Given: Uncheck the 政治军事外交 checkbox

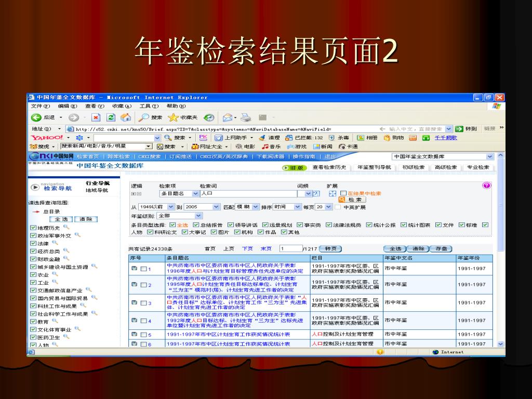Looking at the screenshot, I should pyautogui.click(x=33, y=235).
